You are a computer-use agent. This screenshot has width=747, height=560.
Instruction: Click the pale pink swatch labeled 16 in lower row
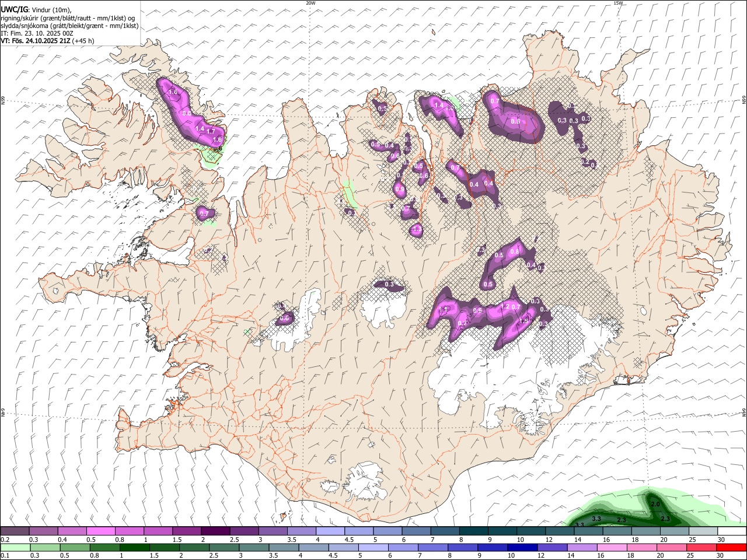pos(612,548)
